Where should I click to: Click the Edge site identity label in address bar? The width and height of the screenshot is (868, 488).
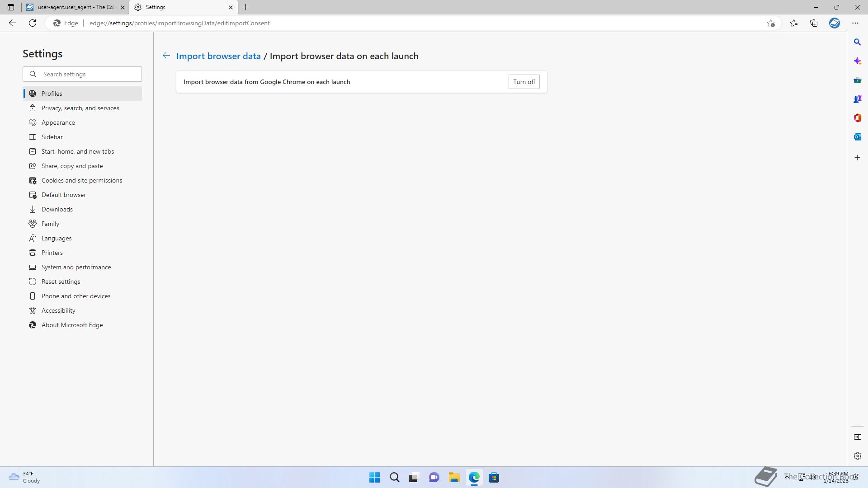(66, 23)
